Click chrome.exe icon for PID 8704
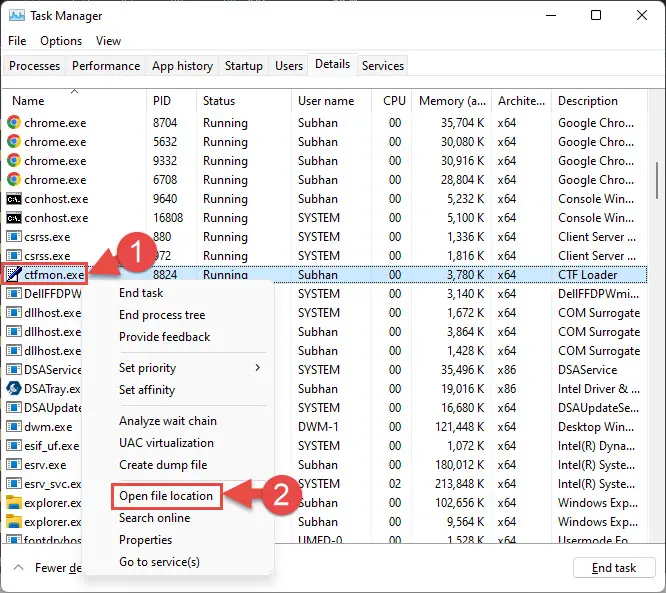 pyautogui.click(x=14, y=122)
